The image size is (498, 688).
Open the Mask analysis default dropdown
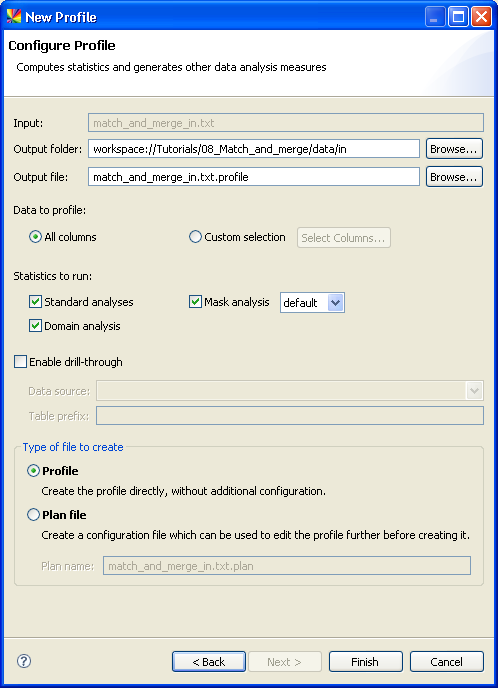[x=312, y=303]
